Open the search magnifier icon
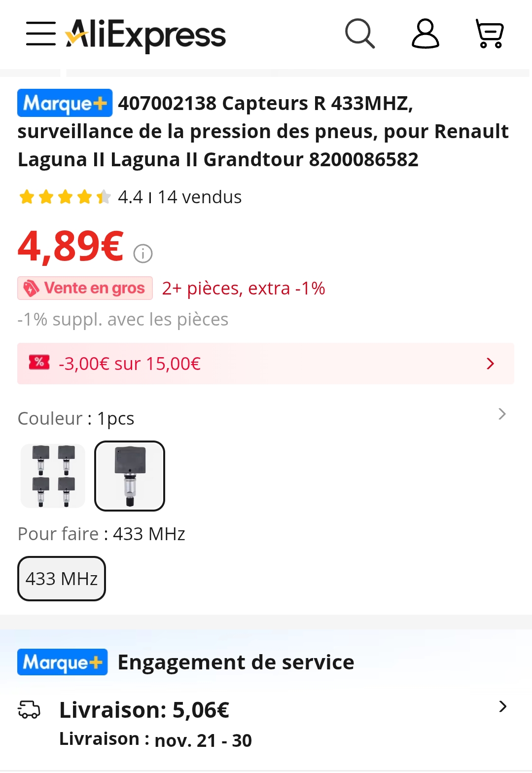This screenshot has height=773, width=532. 360,34
